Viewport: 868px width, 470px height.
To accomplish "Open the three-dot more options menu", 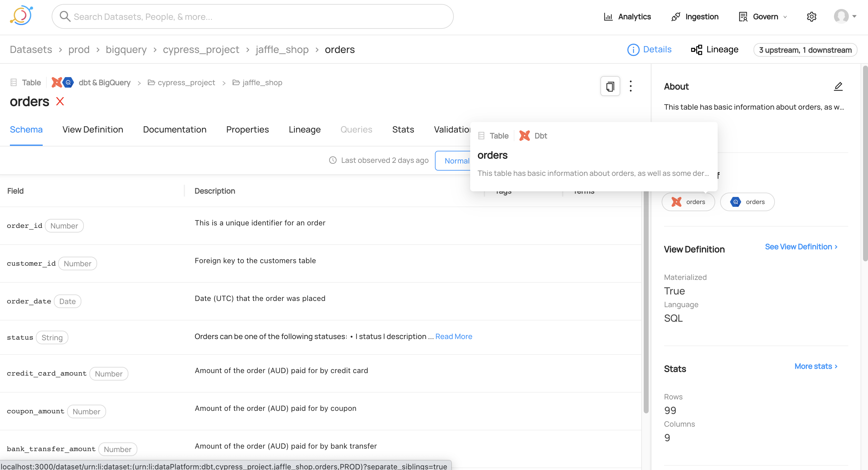I will [630, 86].
